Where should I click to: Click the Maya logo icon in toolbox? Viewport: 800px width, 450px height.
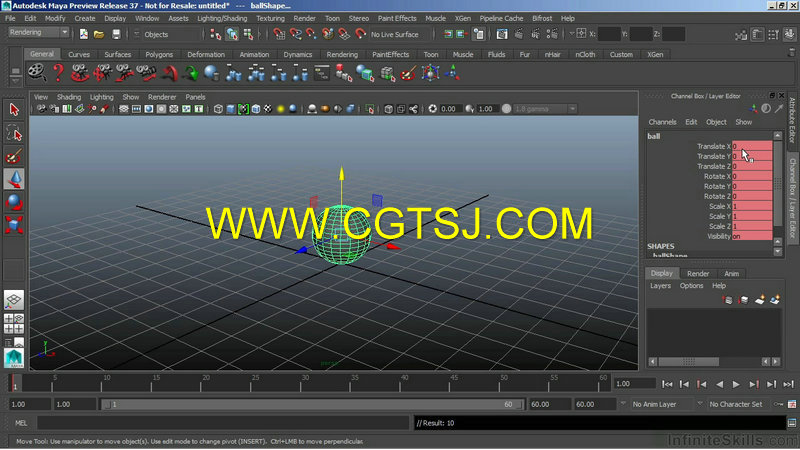point(14,358)
